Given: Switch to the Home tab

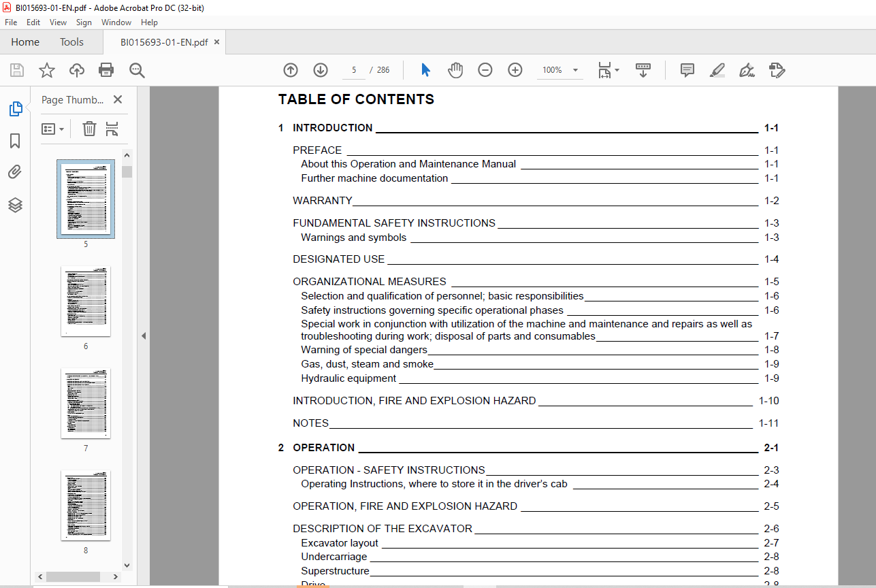Looking at the screenshot, I should coord(25,42).
